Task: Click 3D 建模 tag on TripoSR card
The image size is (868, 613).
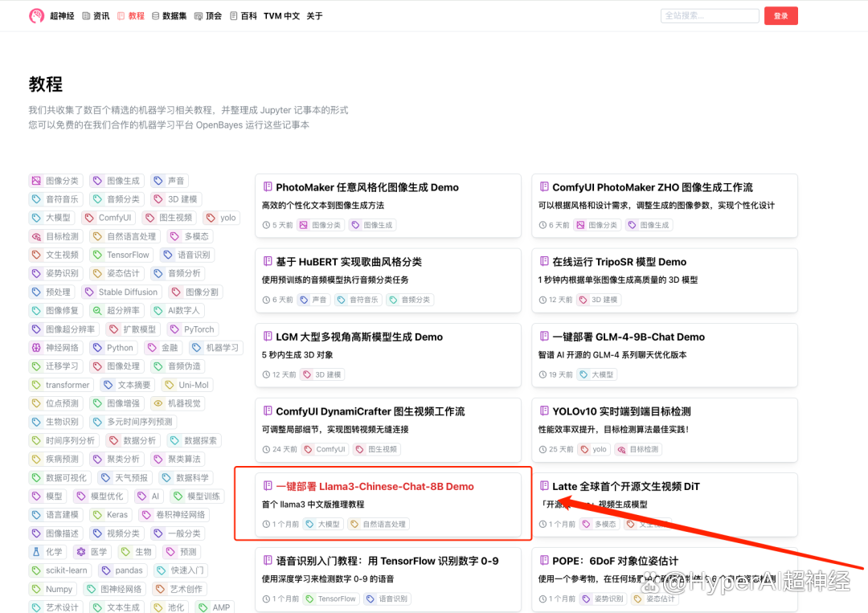Action: (599, 300)
